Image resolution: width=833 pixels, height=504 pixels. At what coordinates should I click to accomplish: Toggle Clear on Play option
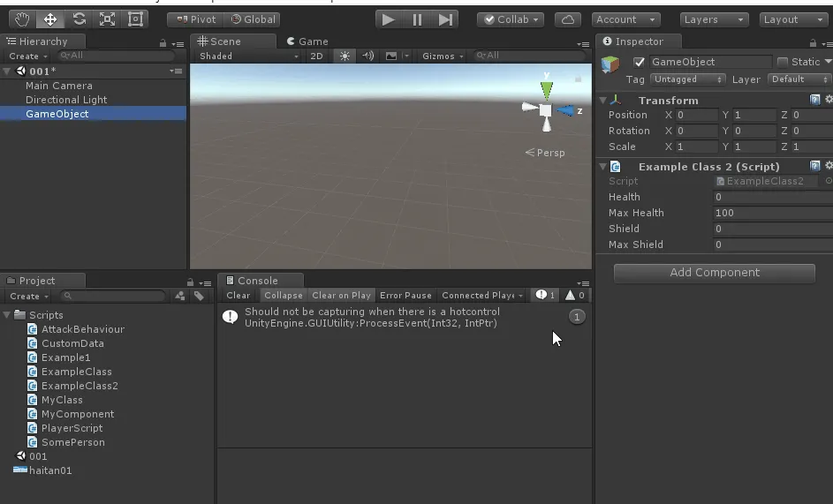coord(341,296)
